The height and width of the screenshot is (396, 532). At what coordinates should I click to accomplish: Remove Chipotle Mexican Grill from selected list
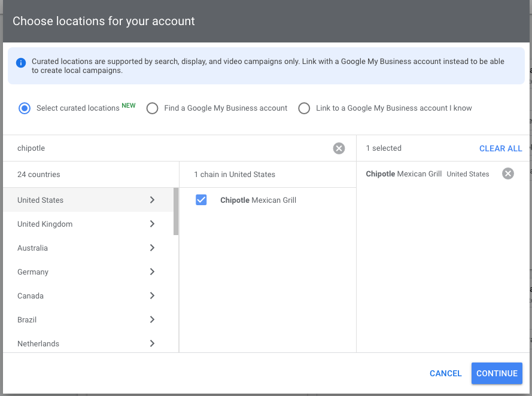(508, 173)
